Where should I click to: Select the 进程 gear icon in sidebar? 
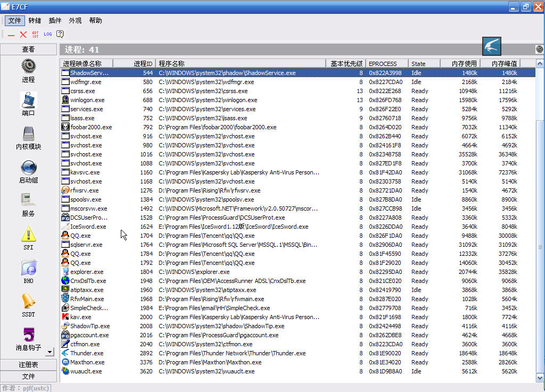pos(29,65)
